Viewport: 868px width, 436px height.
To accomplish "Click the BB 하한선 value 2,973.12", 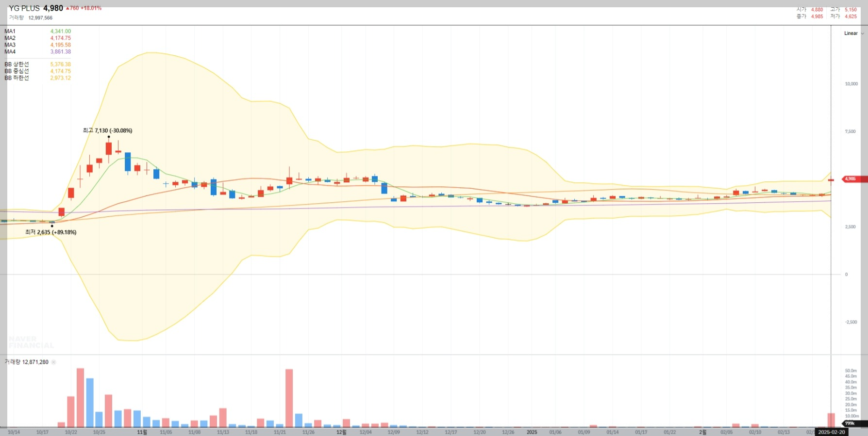I will (x=61, y=78).
